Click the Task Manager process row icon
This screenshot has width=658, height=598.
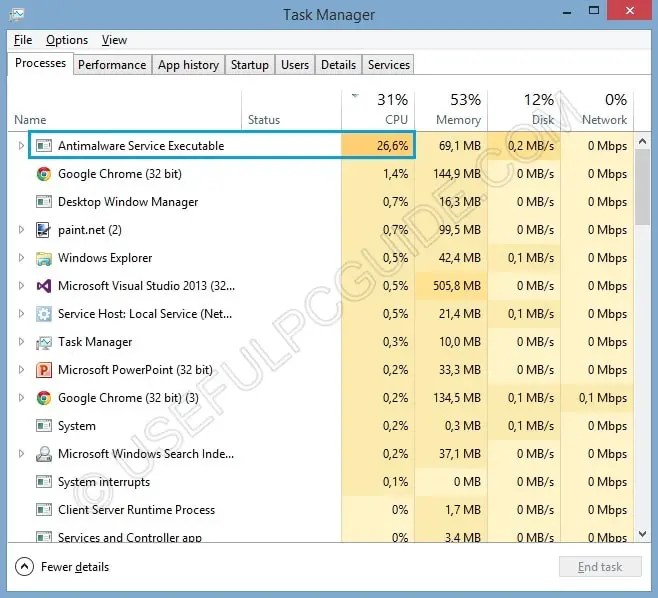click(x=44, y=342)
